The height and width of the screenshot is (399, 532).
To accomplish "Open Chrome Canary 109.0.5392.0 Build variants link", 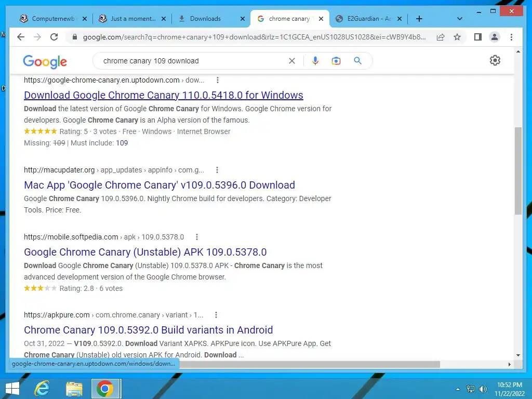I will [148, 330].
